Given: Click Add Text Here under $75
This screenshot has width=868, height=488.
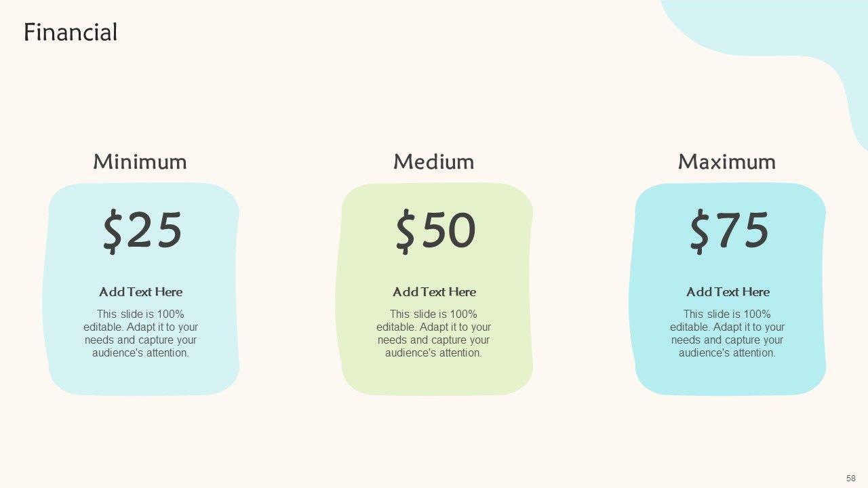Looking at the screenshot, I should pyautogui.click(x=728, y=292).
